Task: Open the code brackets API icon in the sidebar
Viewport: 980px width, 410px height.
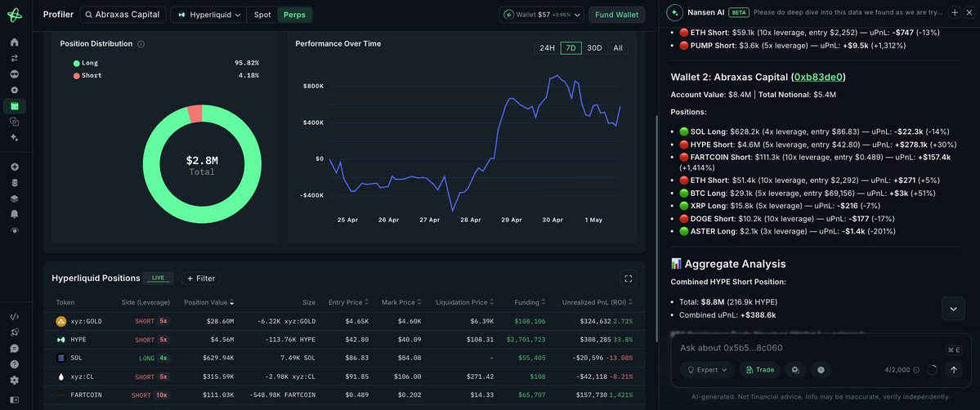Action: 15,316
